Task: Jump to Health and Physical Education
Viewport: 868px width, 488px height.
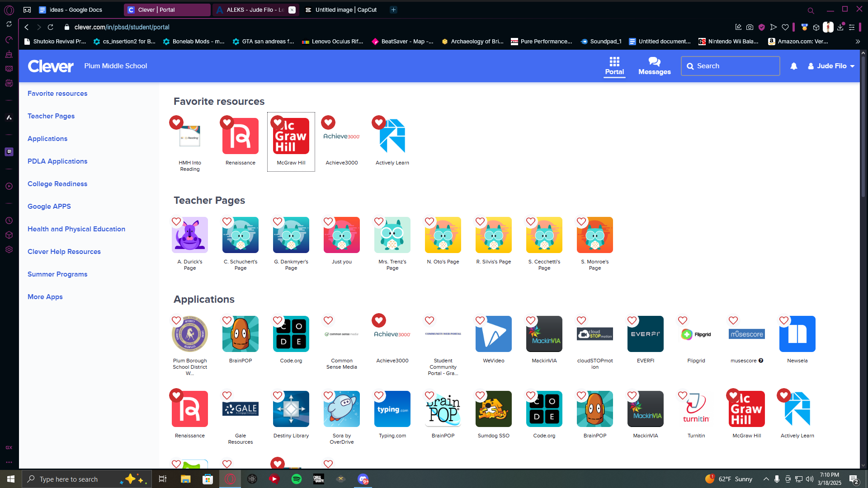Action: (x=76, y=229)
